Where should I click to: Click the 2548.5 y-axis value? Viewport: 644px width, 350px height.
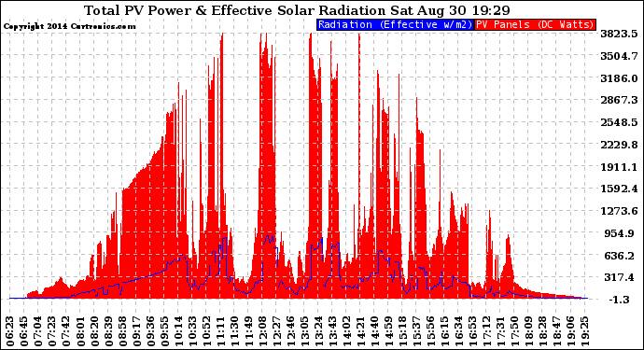tap(619, 122)
